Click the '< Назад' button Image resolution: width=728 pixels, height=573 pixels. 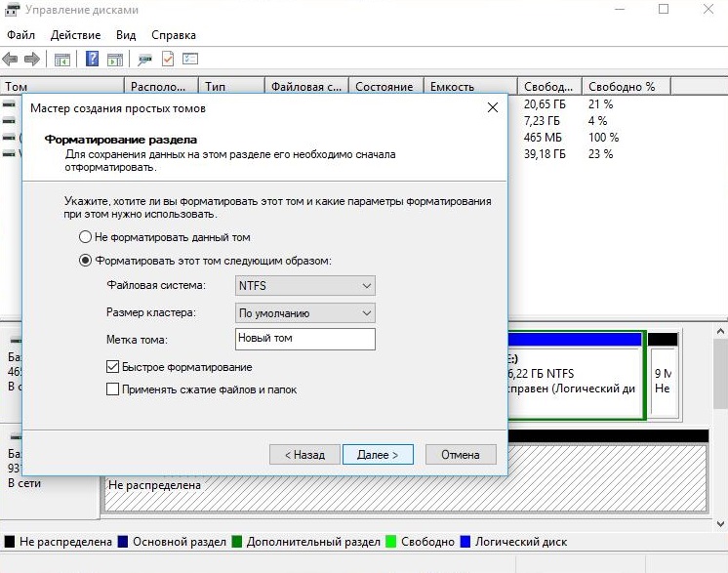click(x=304, y=455)
